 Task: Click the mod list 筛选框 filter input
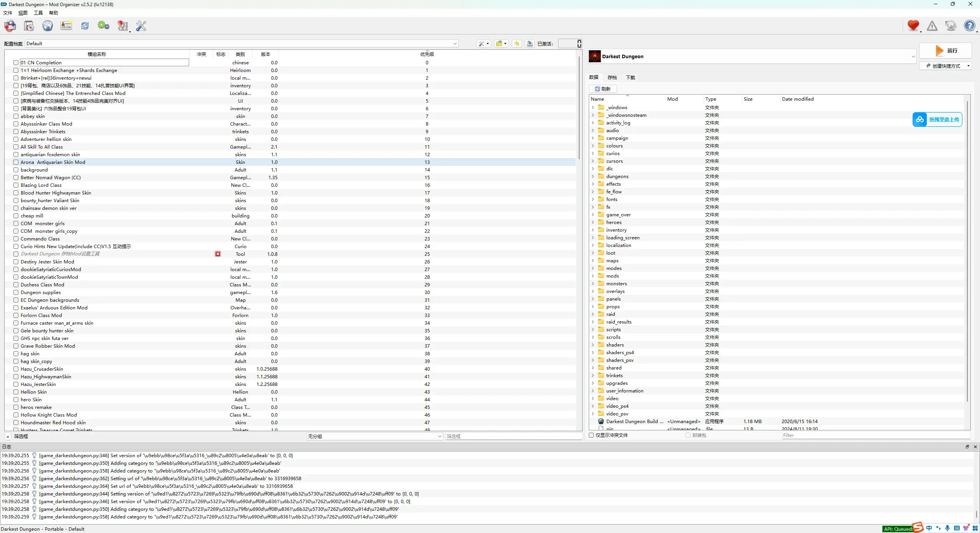point(514,436)
